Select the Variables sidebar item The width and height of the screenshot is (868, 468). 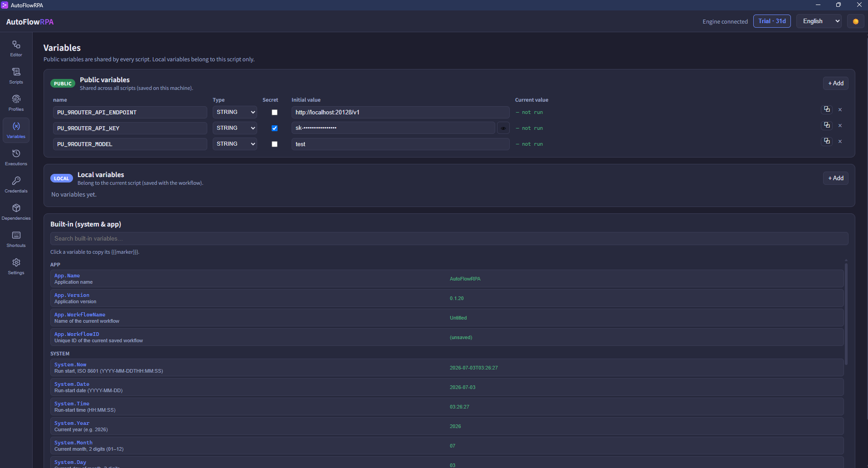click(x=16, y=130)
